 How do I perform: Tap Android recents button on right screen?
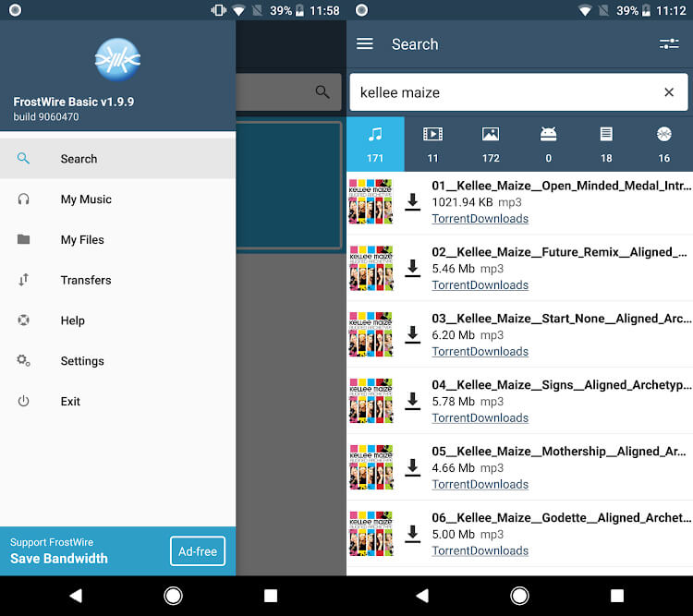coord(617,596)
